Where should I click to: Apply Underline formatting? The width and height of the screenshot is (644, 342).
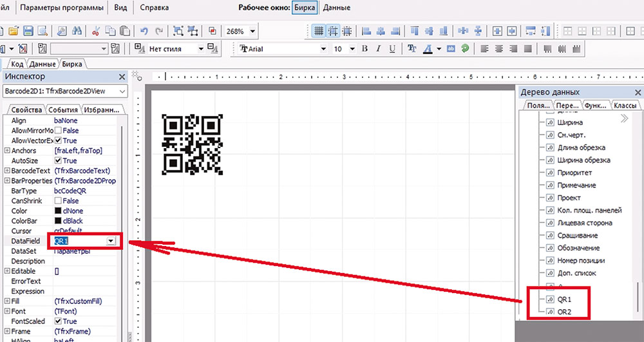click(x=392, y=49)
